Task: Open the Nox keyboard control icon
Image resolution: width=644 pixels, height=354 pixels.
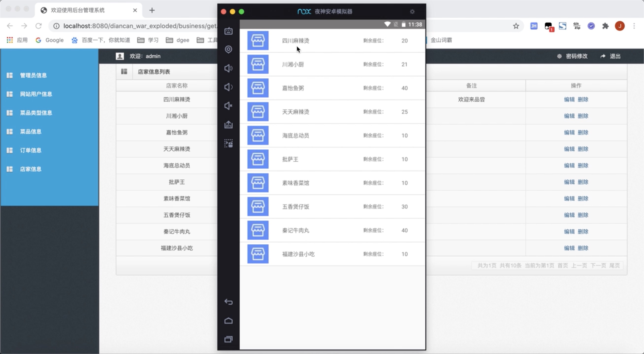Action: [x=228, y=31]
